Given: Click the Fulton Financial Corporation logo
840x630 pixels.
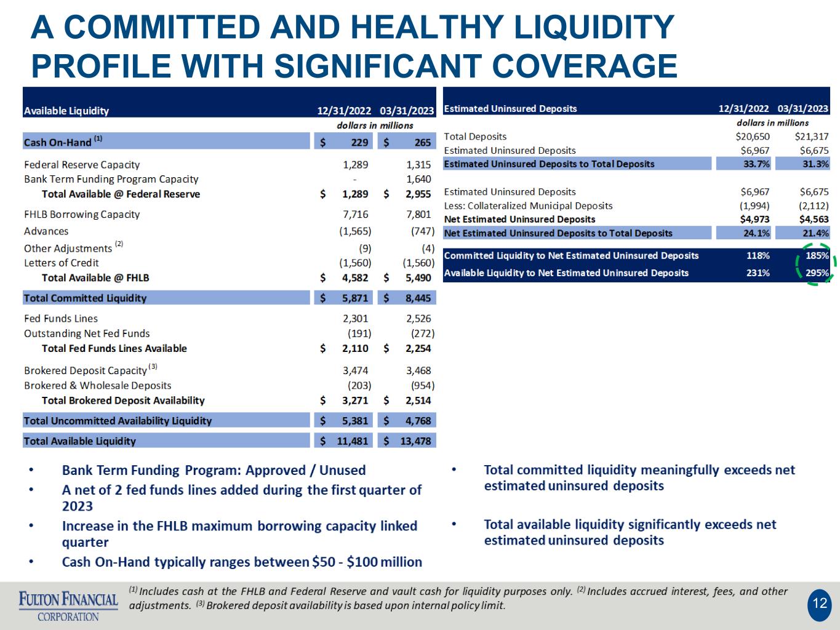Looking at the screenshot, I should [68, 606].
